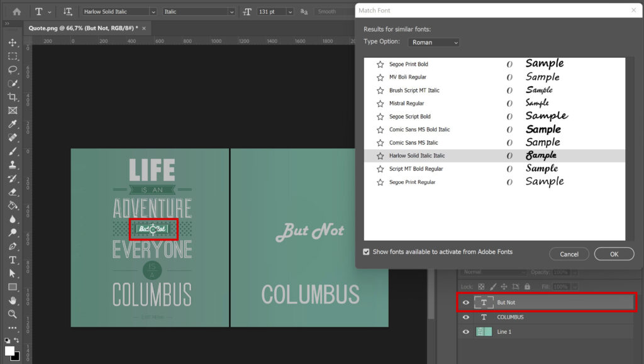Select the History Brush tool

[13, 178]
